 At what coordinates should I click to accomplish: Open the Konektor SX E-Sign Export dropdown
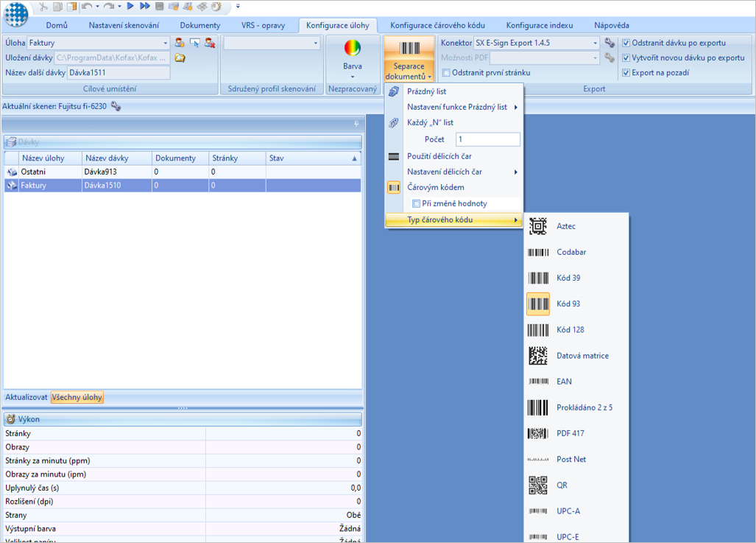(595, 43)
